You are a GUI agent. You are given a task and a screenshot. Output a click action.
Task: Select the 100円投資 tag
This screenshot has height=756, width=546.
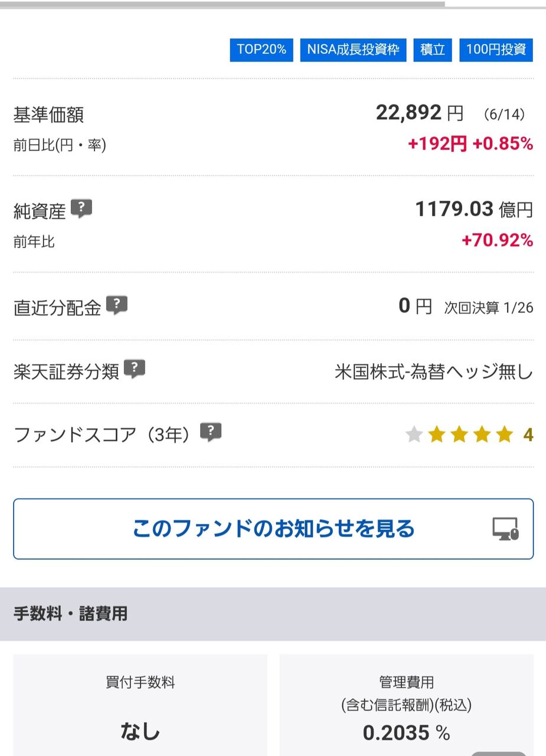(496, 50)
